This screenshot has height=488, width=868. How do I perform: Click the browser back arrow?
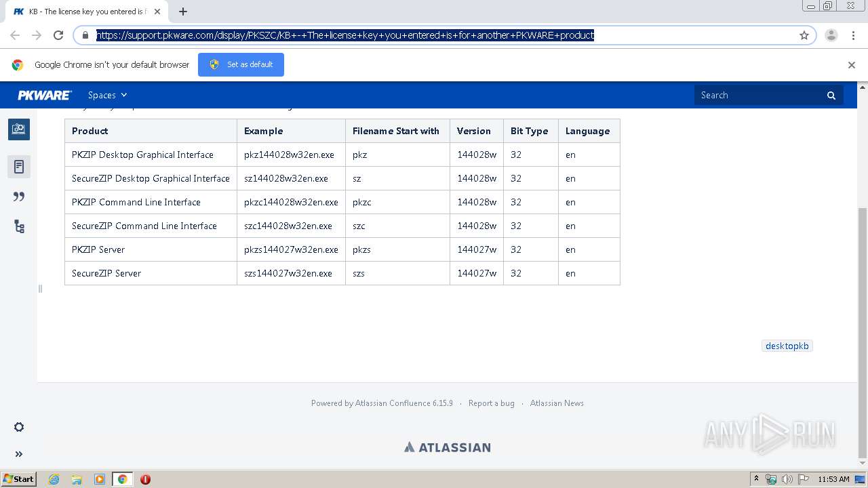point(15,35)
